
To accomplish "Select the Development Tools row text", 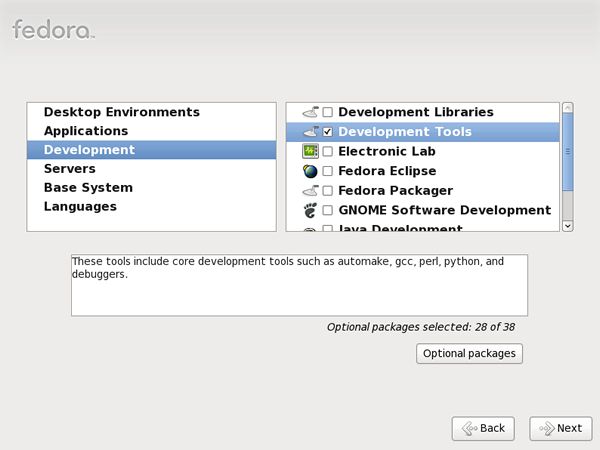I will 405,132.
